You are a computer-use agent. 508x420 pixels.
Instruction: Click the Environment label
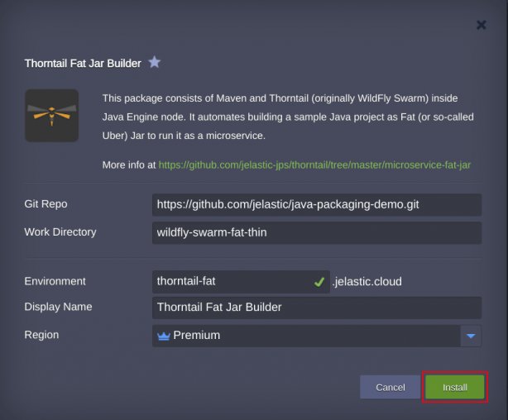coord(55,281)
